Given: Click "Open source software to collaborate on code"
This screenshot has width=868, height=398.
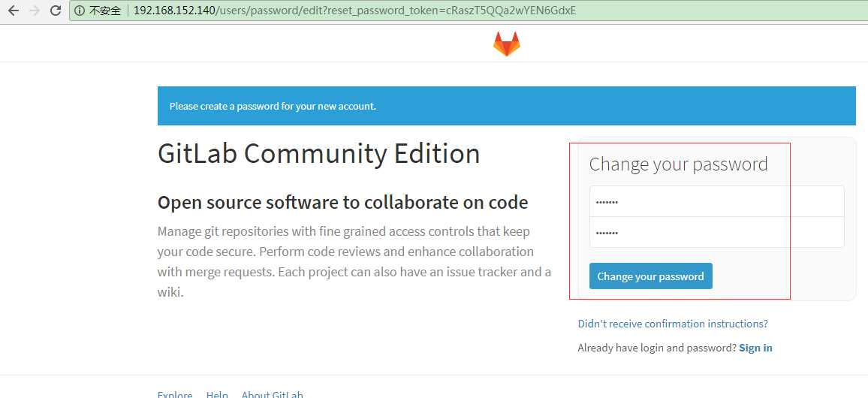Looking at the screenshot, I should [x=342, y=203].
